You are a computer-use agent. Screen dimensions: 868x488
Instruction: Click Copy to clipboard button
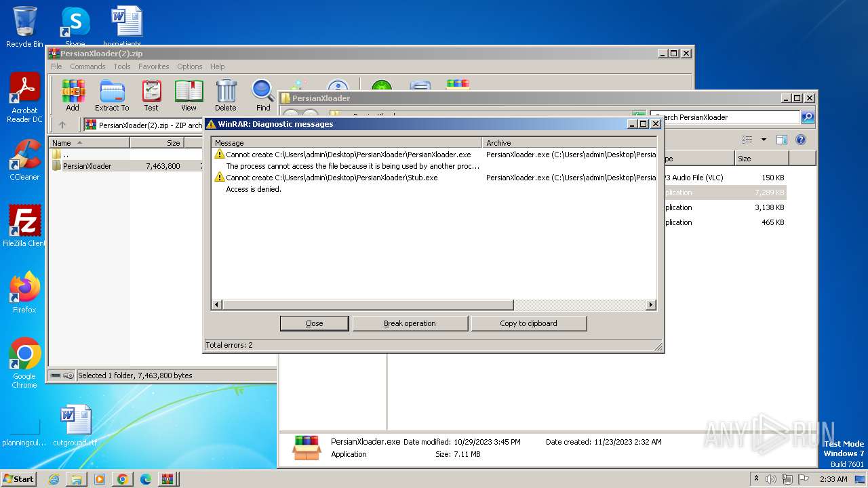pyautogui.click(x=529, y=323)
